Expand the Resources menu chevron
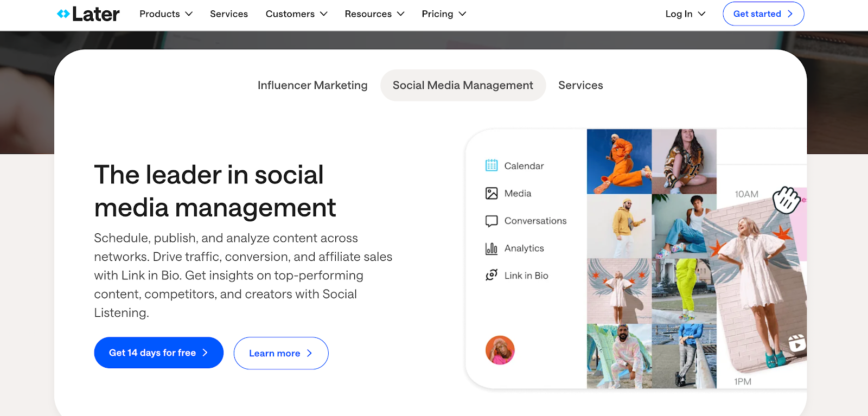Screen dimensions: 868x416 point(401,14)
